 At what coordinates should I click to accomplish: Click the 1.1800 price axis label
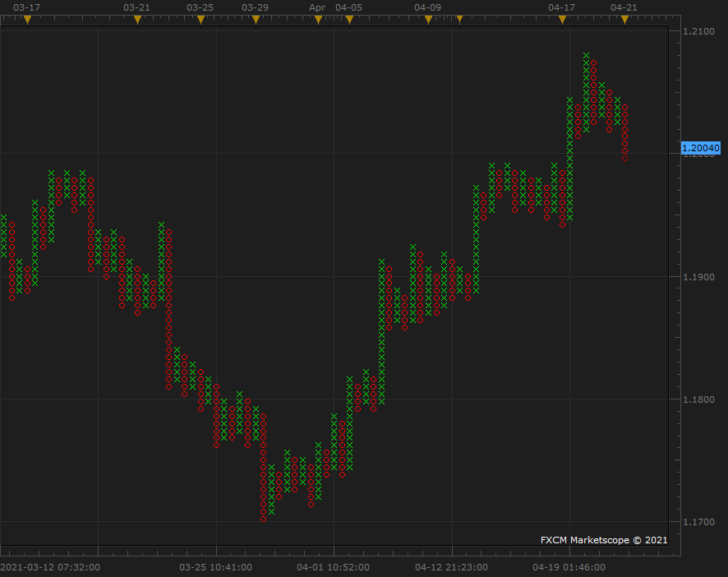[698, 399]
